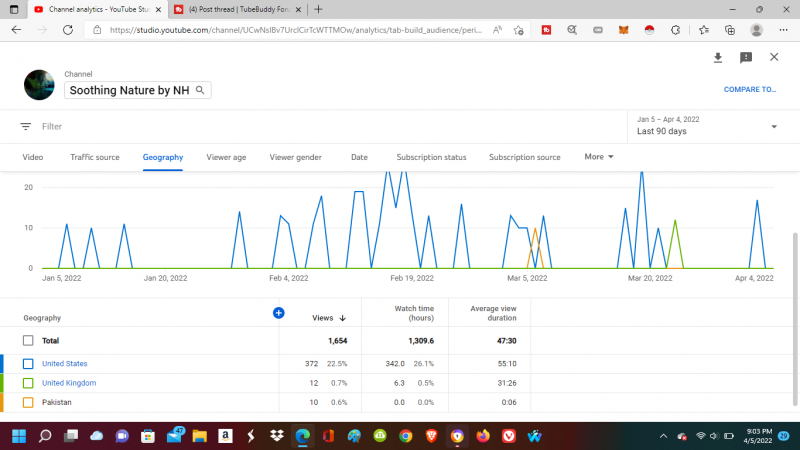Switch to the Viewer age tab

[226, 157]
